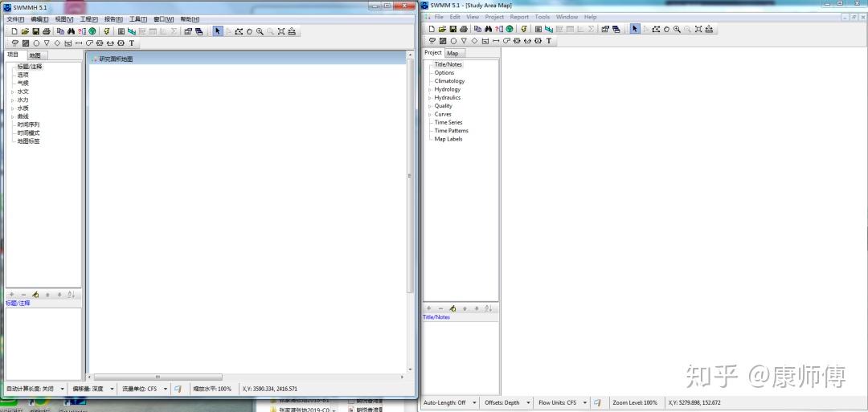Activate arrow select-object tool in English SWMM window

[635, 29]
